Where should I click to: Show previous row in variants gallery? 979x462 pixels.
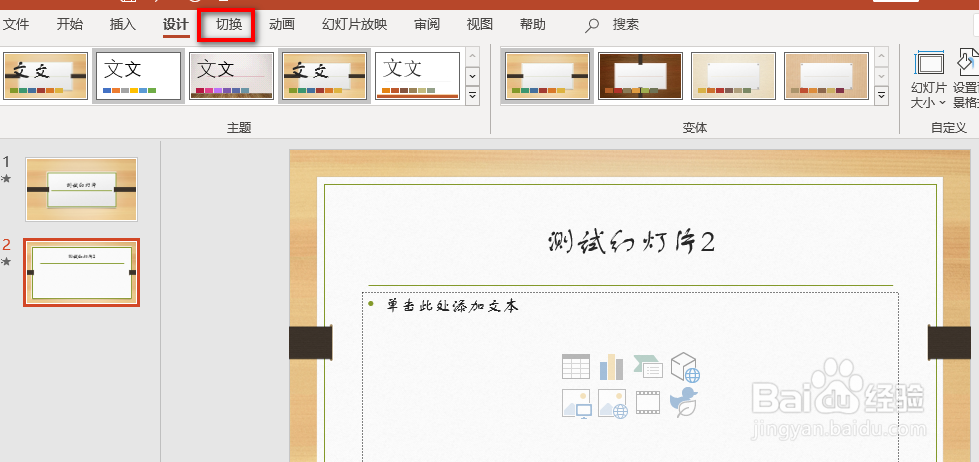[x=882, y=56]
